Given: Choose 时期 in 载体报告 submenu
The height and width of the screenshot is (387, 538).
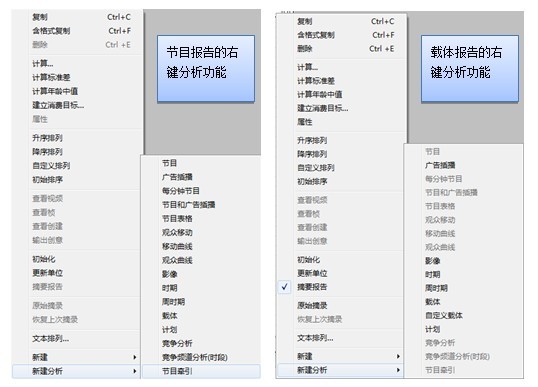Looking at the screenshot, I should [x=433, y=274].
